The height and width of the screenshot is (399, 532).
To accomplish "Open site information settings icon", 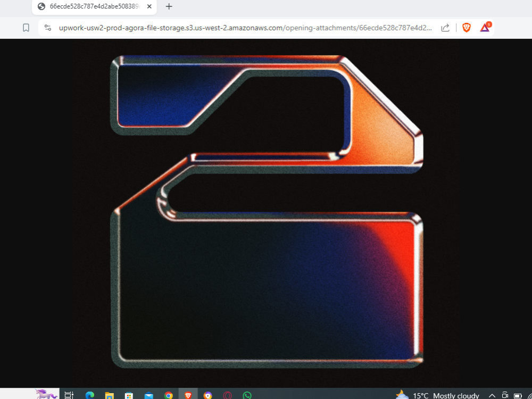I will [48, 28].
